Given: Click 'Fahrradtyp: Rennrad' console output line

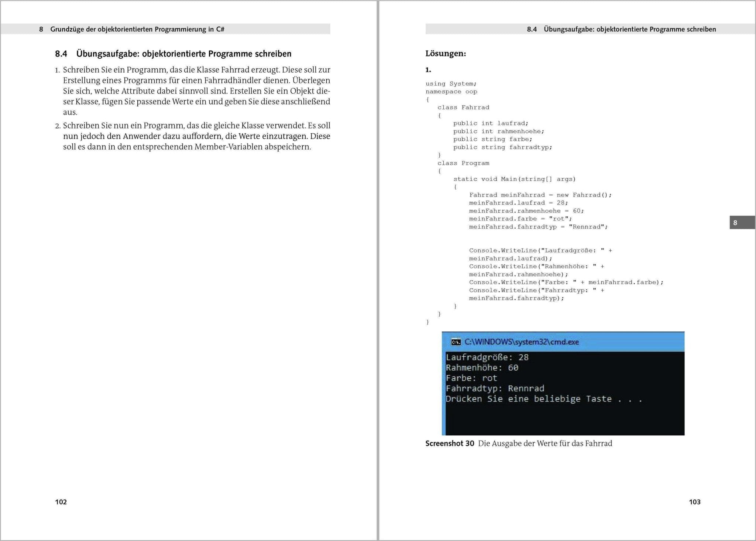Looking at the screenshot, I should point(495,388).
